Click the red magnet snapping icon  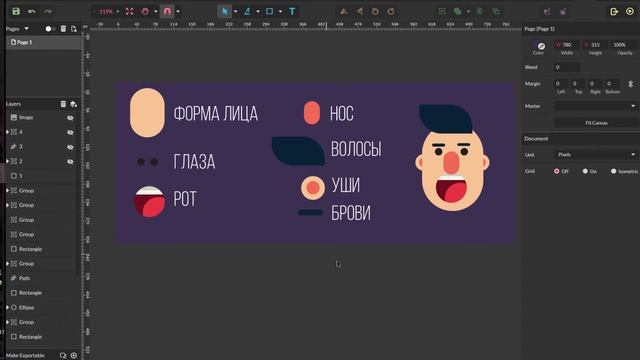pos(167,11)
